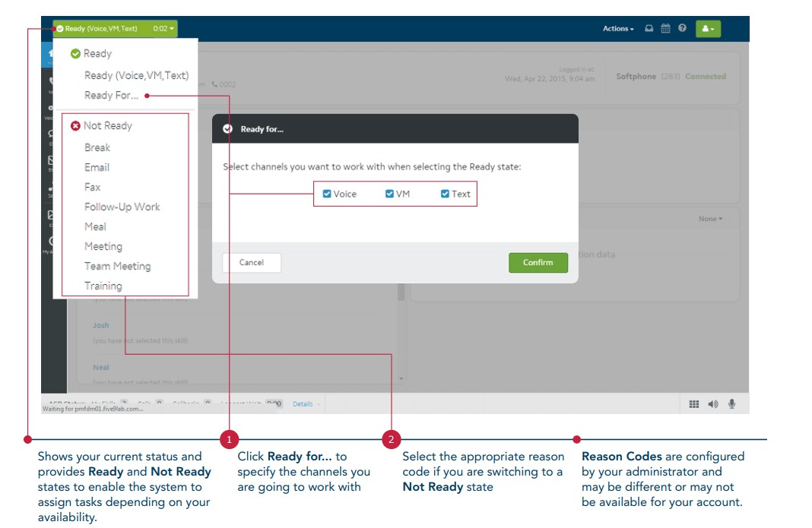Choose Follow-Up Work from status menu

pyautogui.click(x=122, y=207)
